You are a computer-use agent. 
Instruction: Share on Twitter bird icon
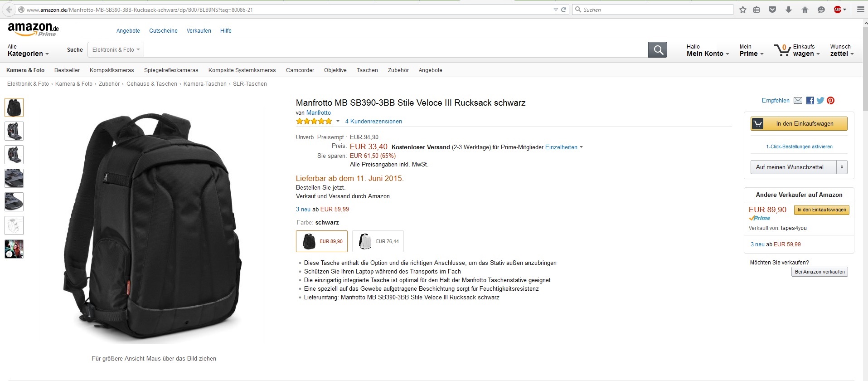(x=820, y=101)
